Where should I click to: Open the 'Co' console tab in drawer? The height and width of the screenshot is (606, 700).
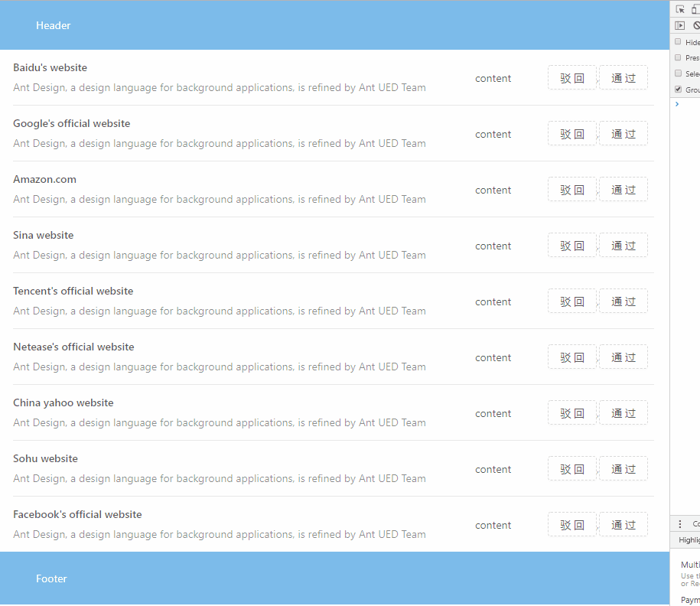click(x=696, y=524)
